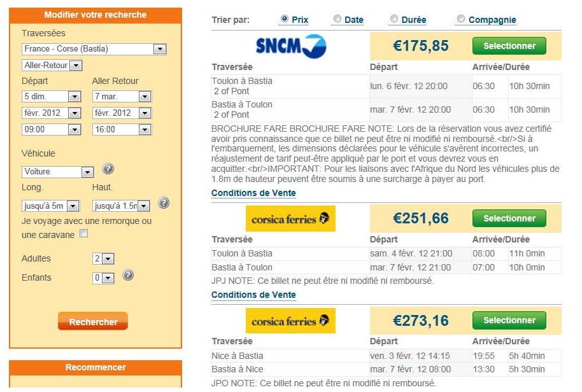Open the Adultes count dropdown
Image resolution: width=582 pixels, height=392 pixels.
click(103, 258)
